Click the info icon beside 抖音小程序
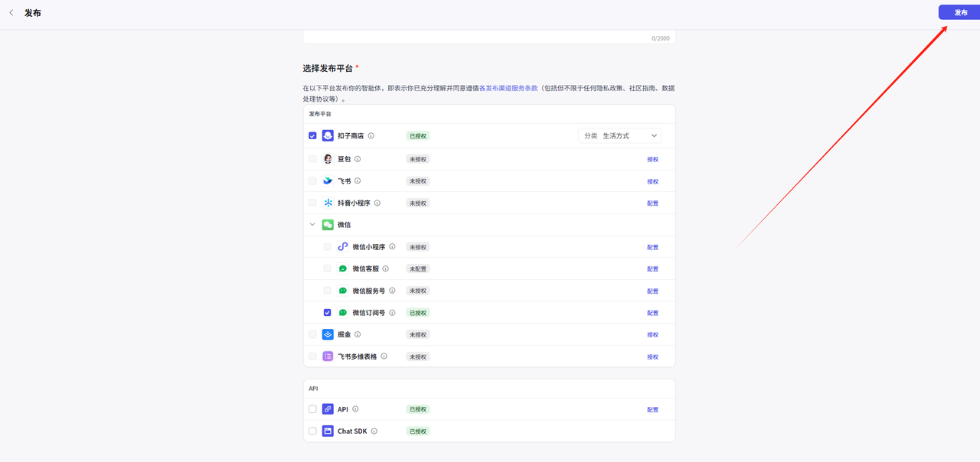Screen dimensions: 980x462 377,203
